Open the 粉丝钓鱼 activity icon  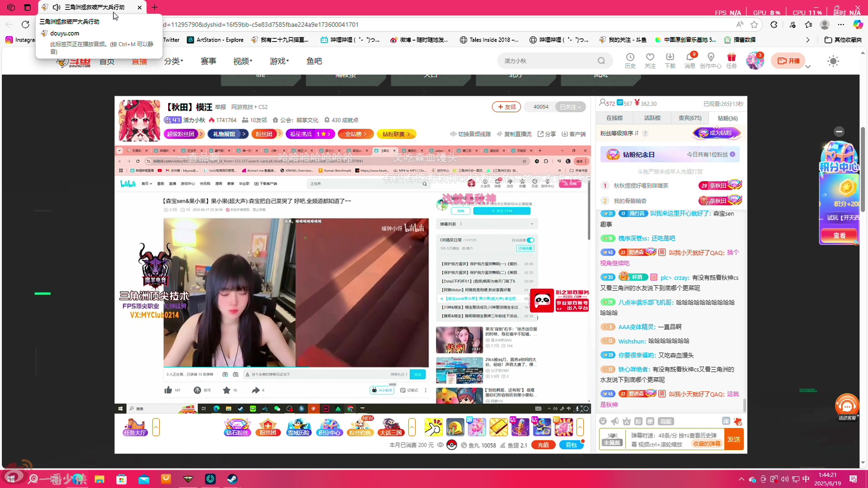click(x=360, y=427)
